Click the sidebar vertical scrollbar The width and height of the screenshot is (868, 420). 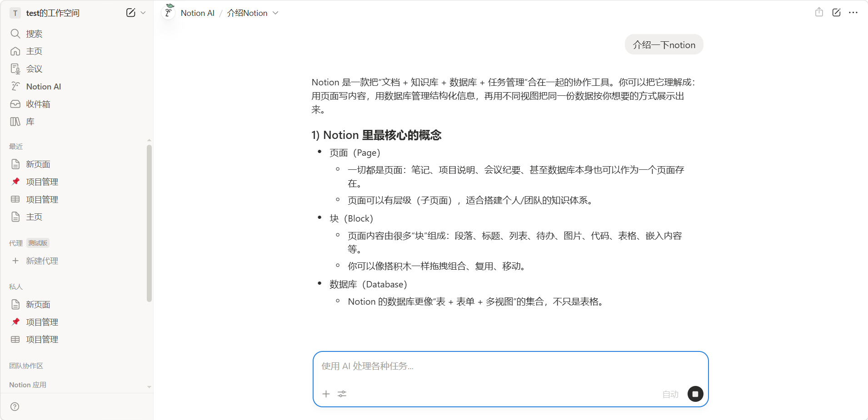click(149, 222)
